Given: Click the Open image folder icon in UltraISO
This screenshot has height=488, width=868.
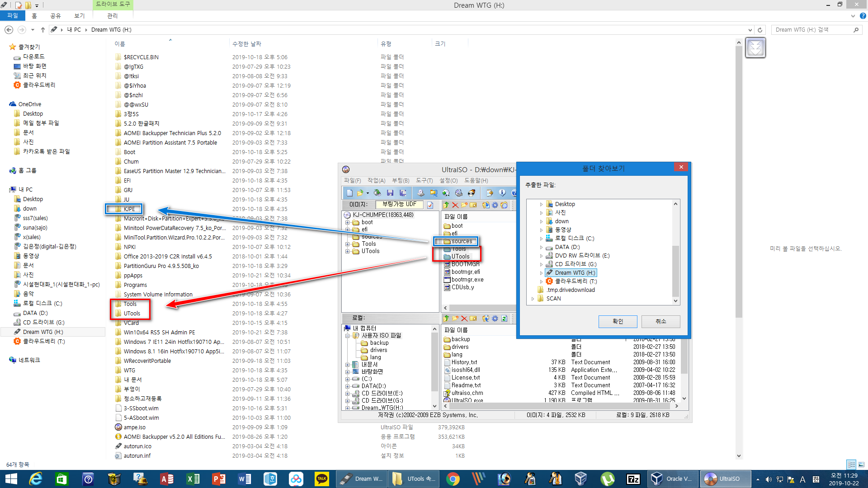Looking at the screenshot, I should tap(360, 193).
